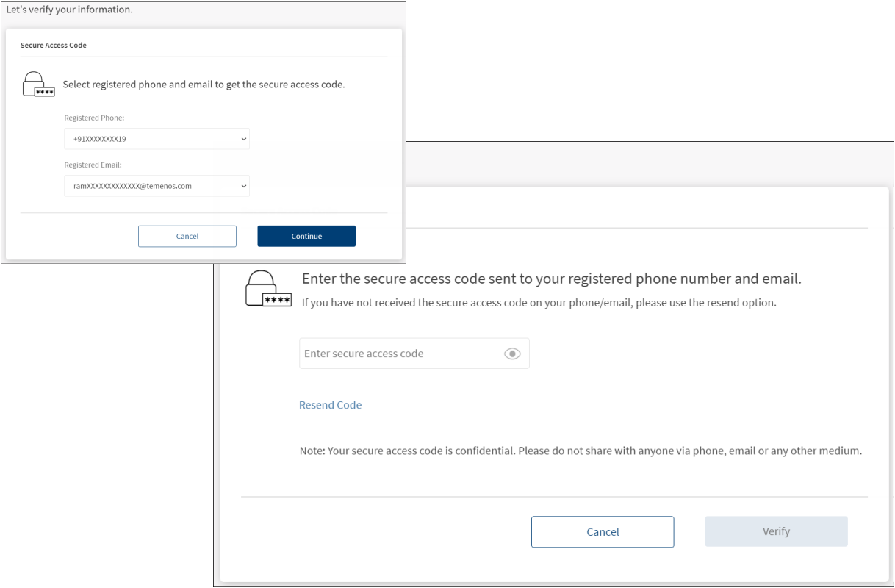Screen dimensions: 895x588
Task: Click the Secure Access Code dialog title
Action: [54, 46]
